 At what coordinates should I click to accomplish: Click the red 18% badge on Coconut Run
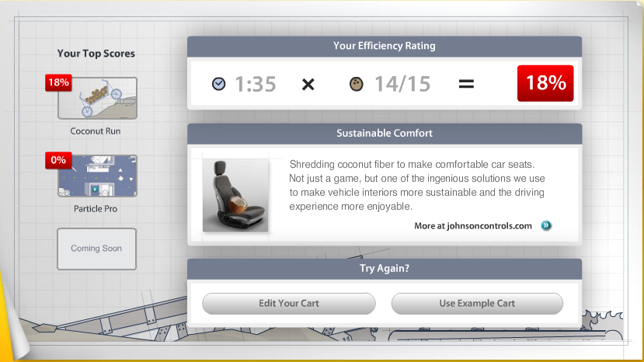pyautogui.click(x=58, y=82)
